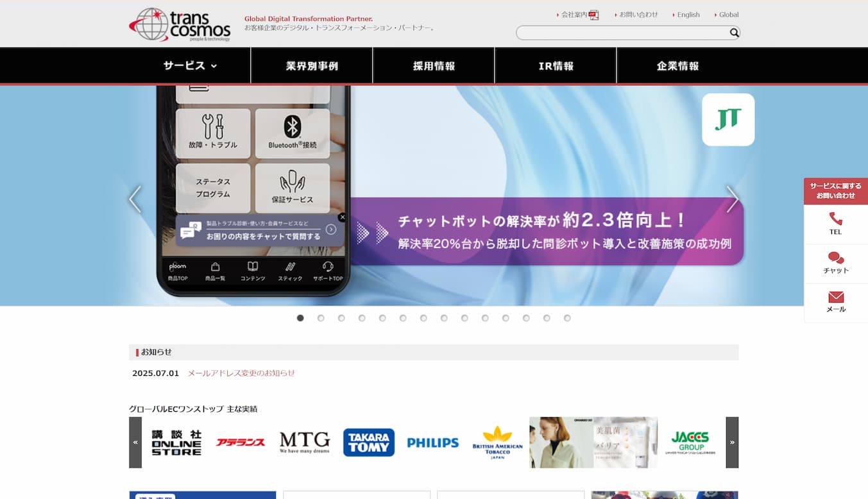868x499 pixels.
Task: Open the IR情報 menu item
Action: pyautogui.click(x=556, y=66)
